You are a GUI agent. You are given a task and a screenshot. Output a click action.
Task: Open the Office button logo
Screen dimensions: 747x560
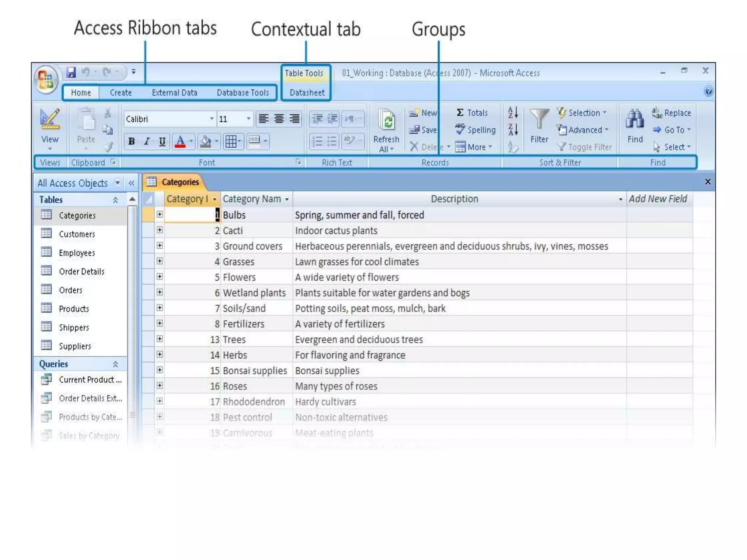[x=46, y=79]
